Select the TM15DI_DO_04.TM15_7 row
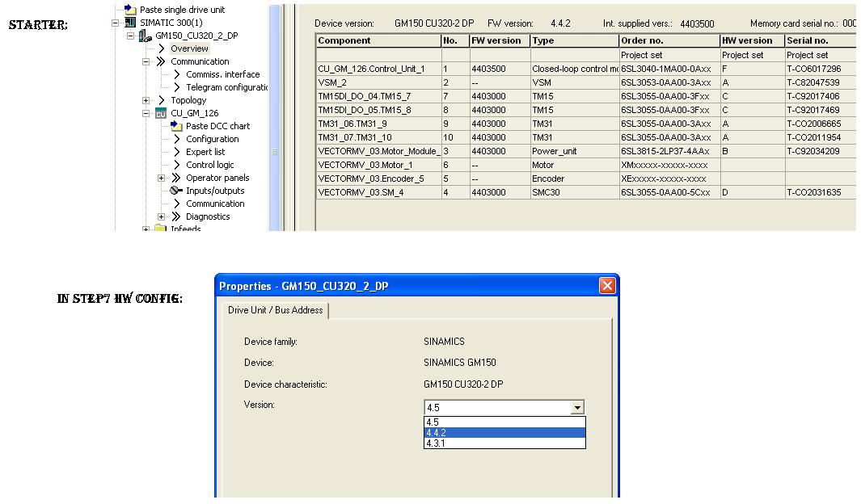The image size is (861, 504). pyautogui.click(x=586, y=97)
